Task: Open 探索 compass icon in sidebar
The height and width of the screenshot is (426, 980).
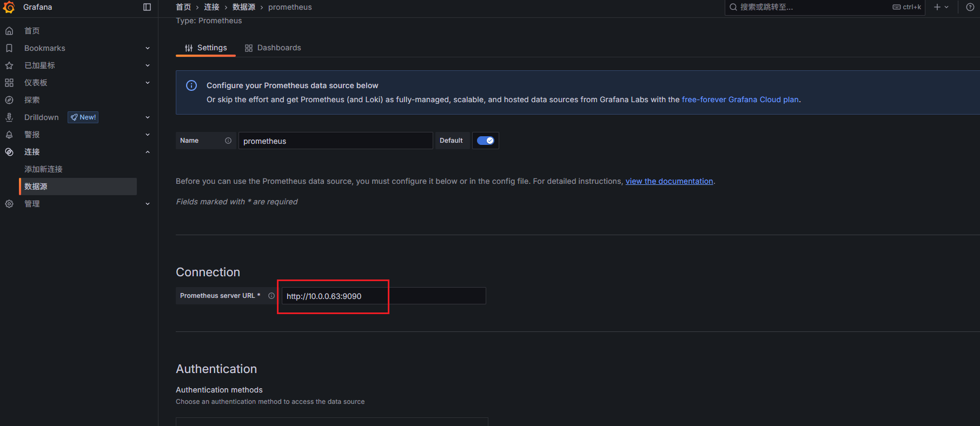Action: tap(9, 100)
